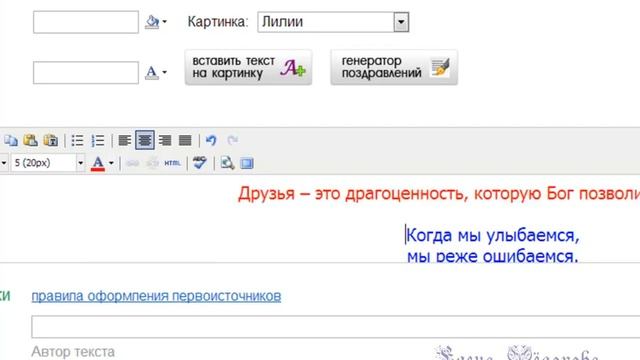The height and width of the screenshot is (360, 640).
Task: Click the paste as plain text icon
Action: tap(51, 140)
